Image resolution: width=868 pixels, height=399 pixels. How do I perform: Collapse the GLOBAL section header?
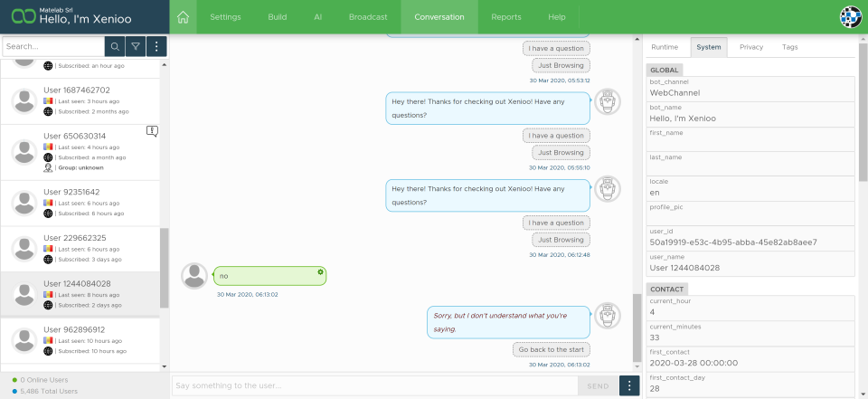665,70
